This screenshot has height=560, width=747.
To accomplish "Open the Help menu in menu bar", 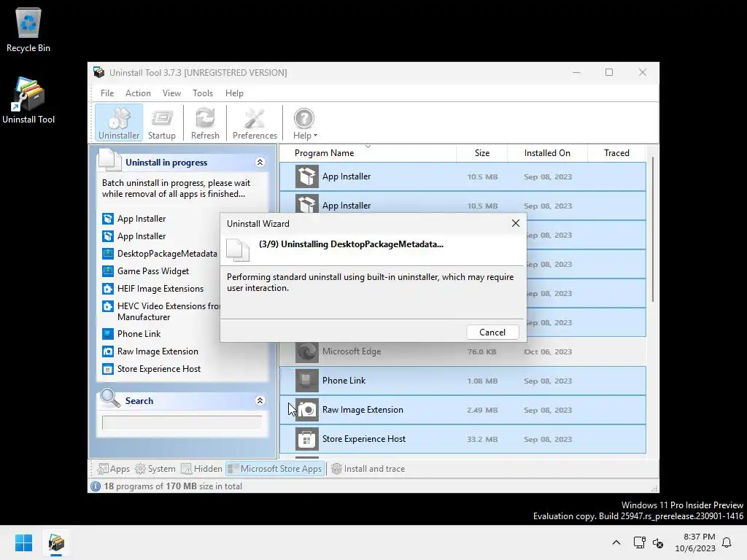I will click(x=234, y=93).
